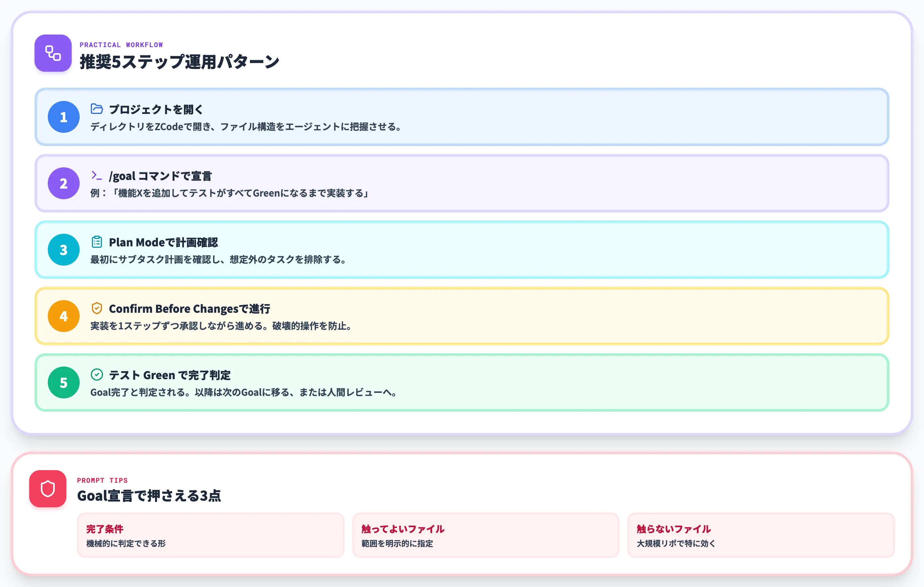The height and width of the screenshot is (587, 924).
Task: Click the purple workflow icon beside PRACTICAL WORKFLOW
Action: pos(53,53)
